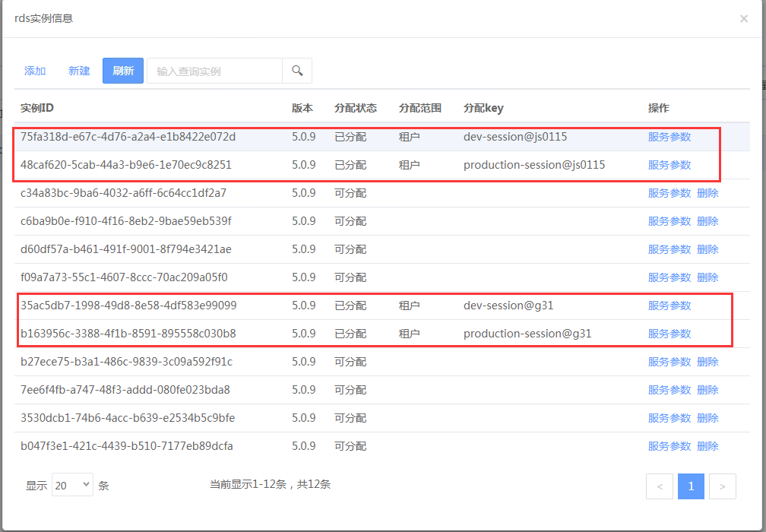Screen dimensions: 766x532
Task: Focus the 输入查询实例 search field
Action: coord(214,71)
